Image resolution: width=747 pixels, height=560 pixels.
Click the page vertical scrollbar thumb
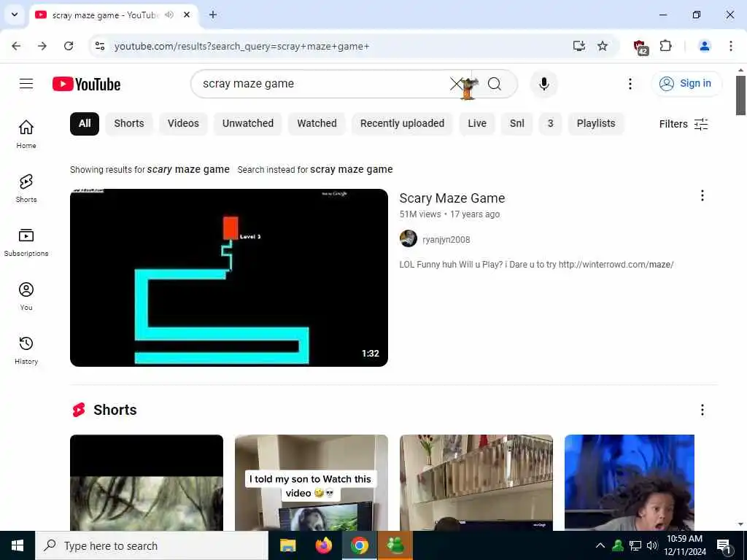[x=740, y=96]
